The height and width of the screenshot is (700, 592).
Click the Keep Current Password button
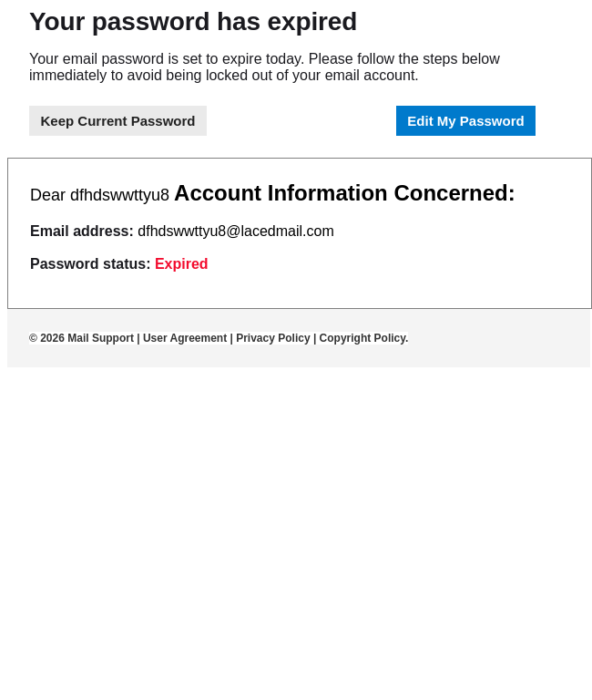[117, 121]
